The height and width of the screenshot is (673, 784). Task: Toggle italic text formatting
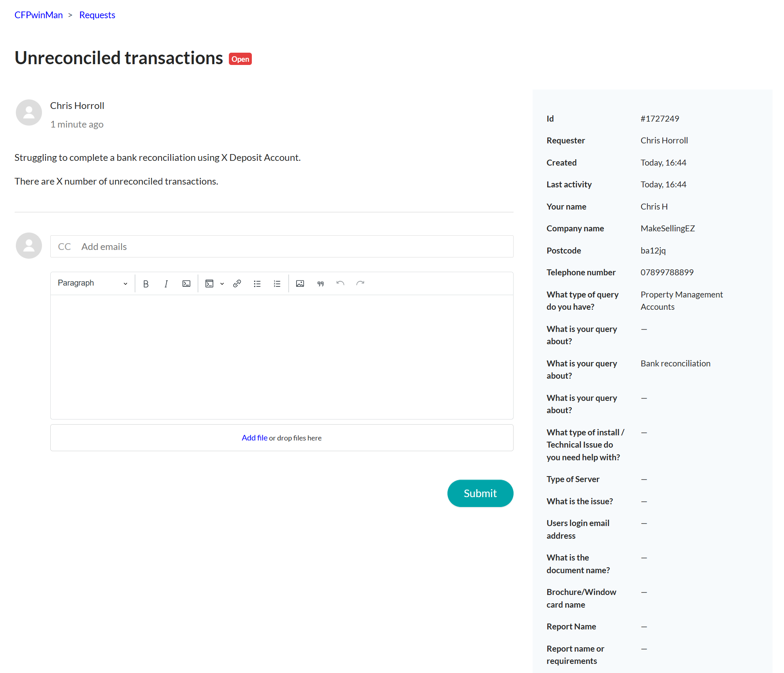[166, 284]
